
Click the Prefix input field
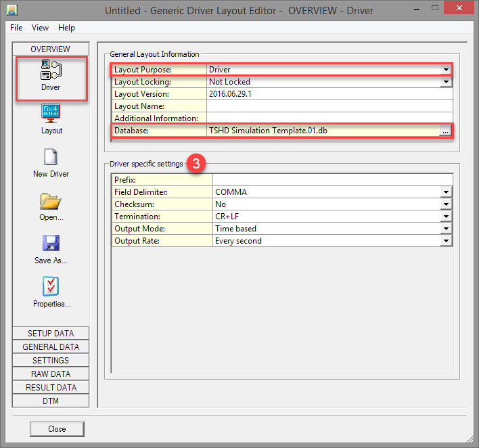click(x=332, y=180)
